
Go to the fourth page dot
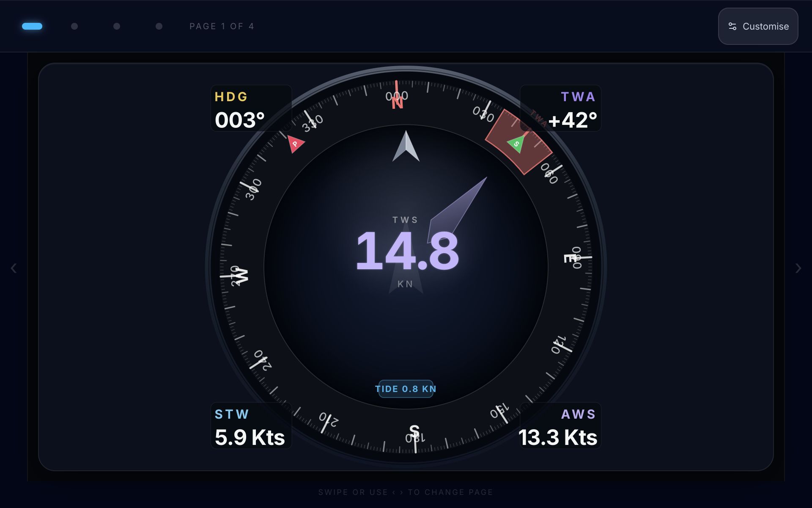[x=159, y=26]
